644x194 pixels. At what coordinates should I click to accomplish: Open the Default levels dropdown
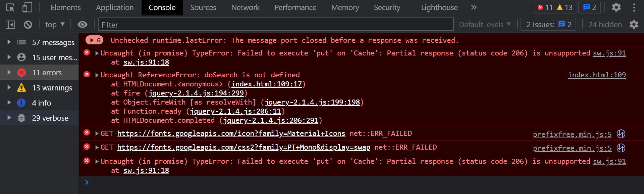tap(485, 24)
